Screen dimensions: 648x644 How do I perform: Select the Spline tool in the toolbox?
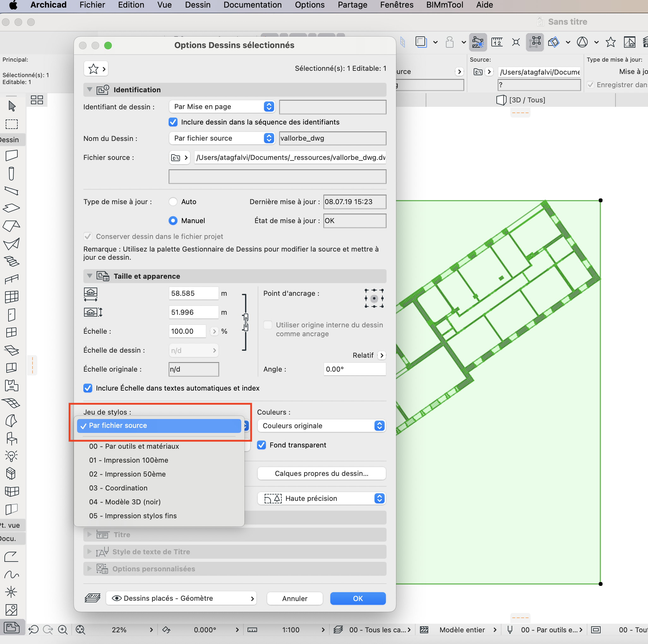(12, 574)
